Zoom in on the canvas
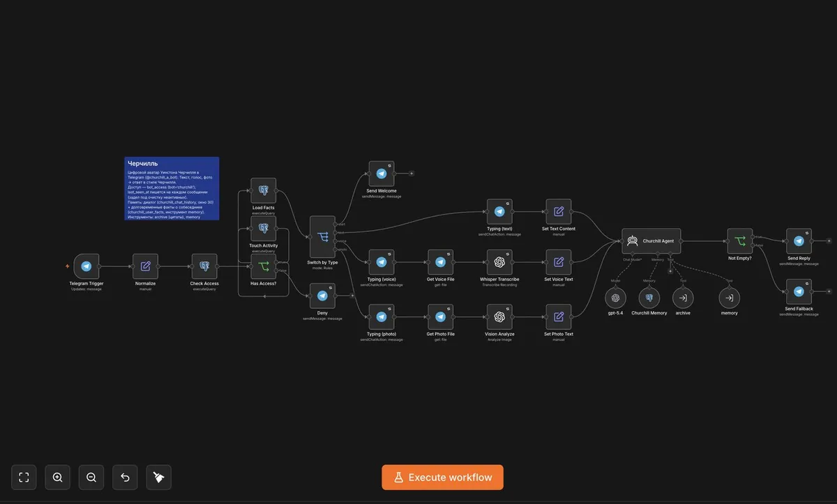The image size is (837, 504). 57,478
